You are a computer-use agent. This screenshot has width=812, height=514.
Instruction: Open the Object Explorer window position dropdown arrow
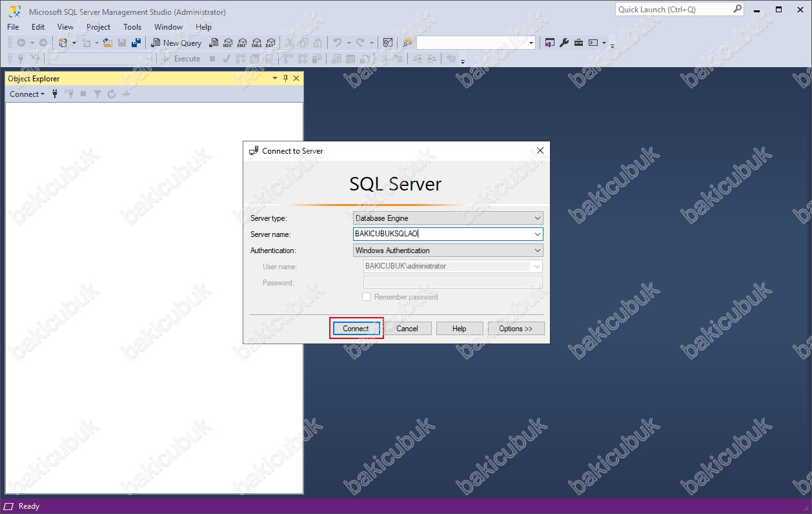coord(275,78)
